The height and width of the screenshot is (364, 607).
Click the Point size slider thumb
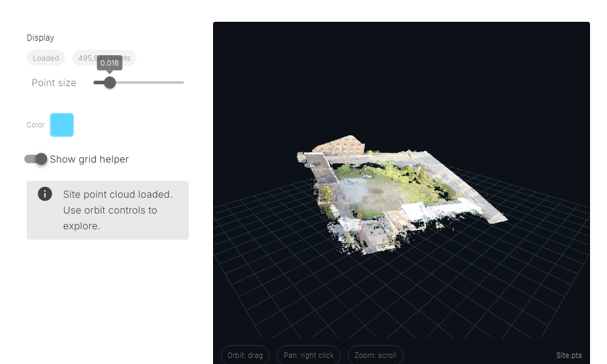tap(109, 82)
